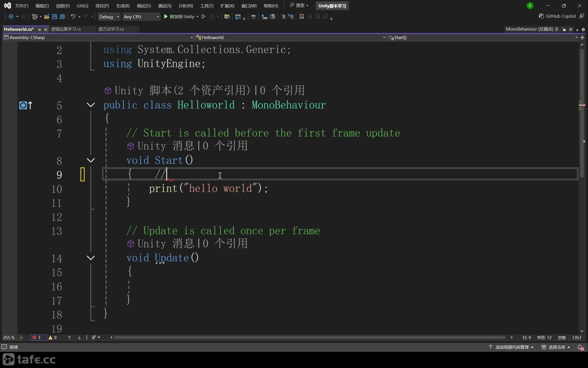Click the tab well settings gear icon
Image resolution: width=588 pixels, height=368 pixels.
pos(583,29)
